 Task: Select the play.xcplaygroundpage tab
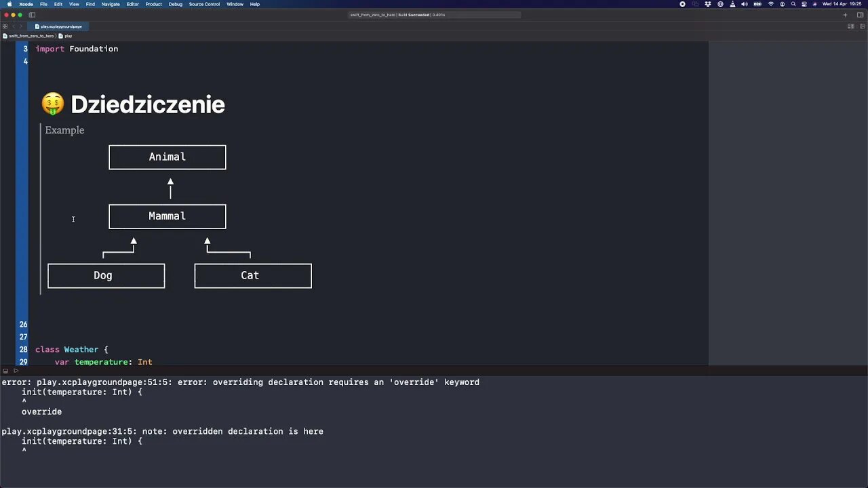[58, 26]
